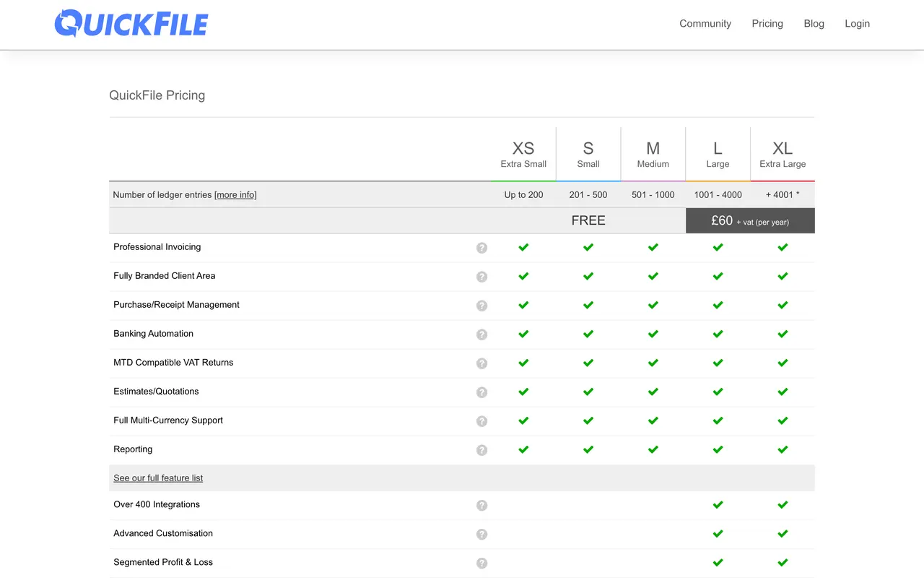
Task: Click the Estimates/Quotations label
Action: [x=156, y=392]
